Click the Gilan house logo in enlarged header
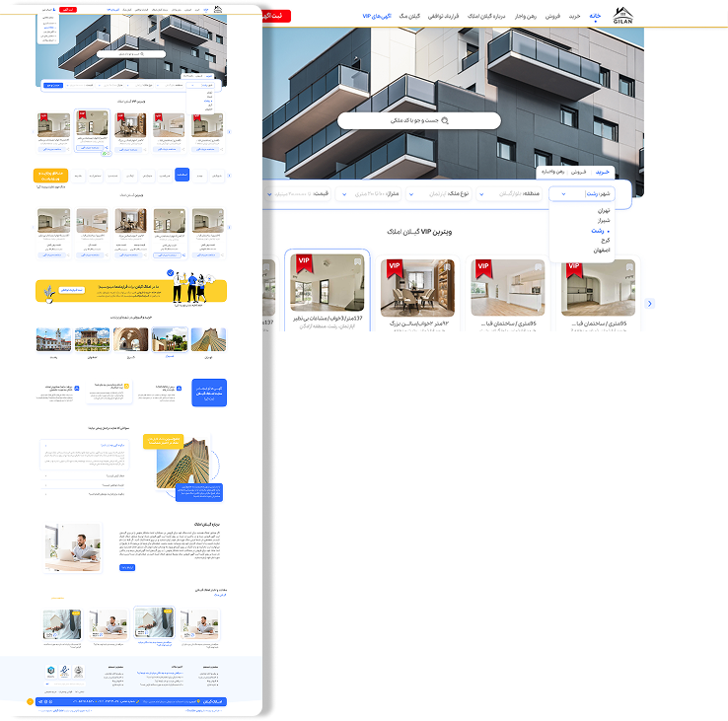 click(622, 16)
